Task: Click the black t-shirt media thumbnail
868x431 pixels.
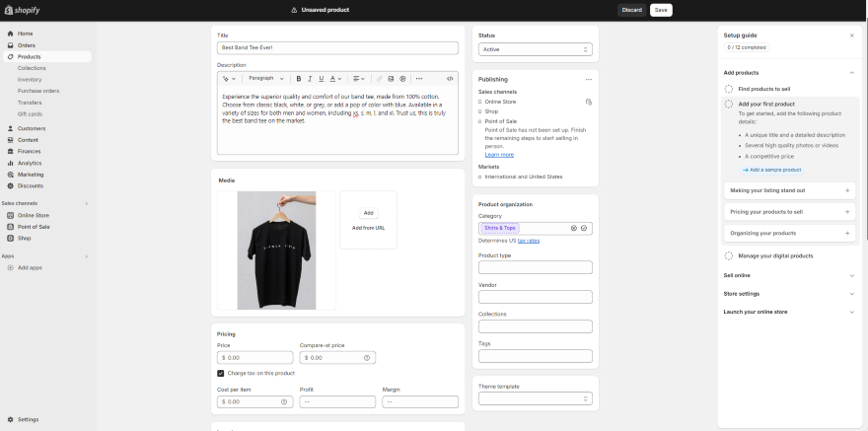Action: click(277, 251)
